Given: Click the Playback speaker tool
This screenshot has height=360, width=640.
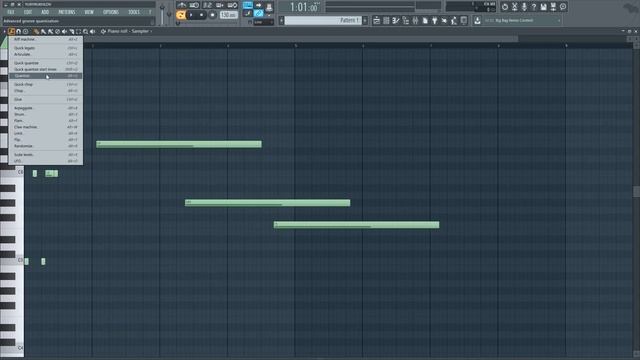Looking at the screenshot, I should point(92,31).
